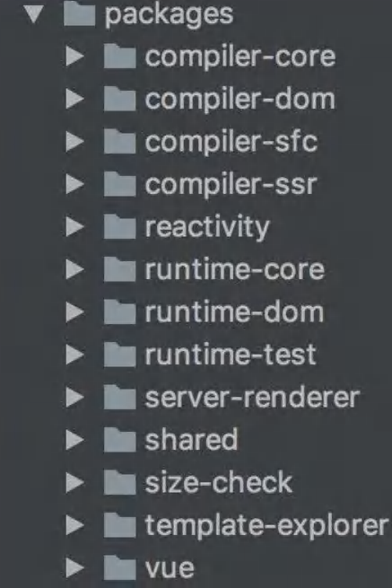
Task: Expand the runtime-dom folder arrow
Action: 75,312
